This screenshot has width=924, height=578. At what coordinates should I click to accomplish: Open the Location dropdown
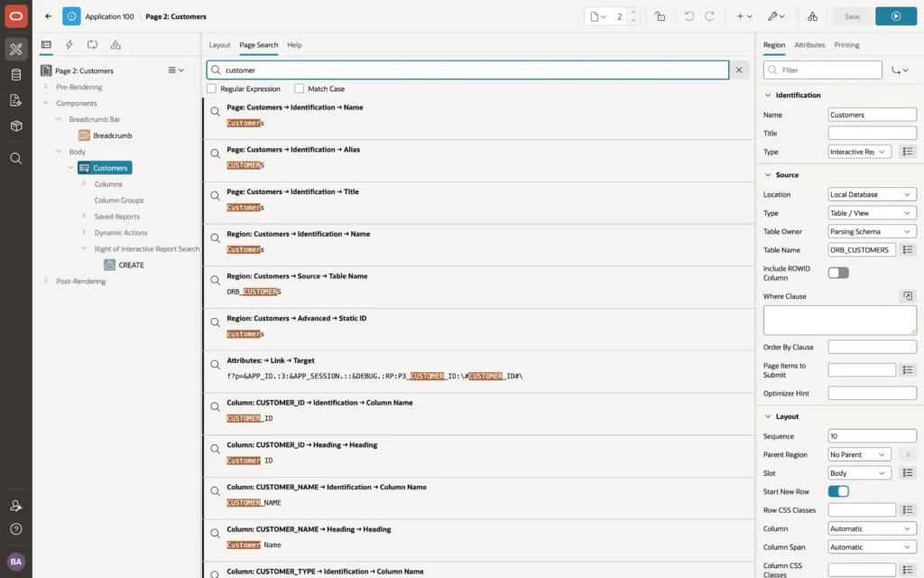pos(872,195)
